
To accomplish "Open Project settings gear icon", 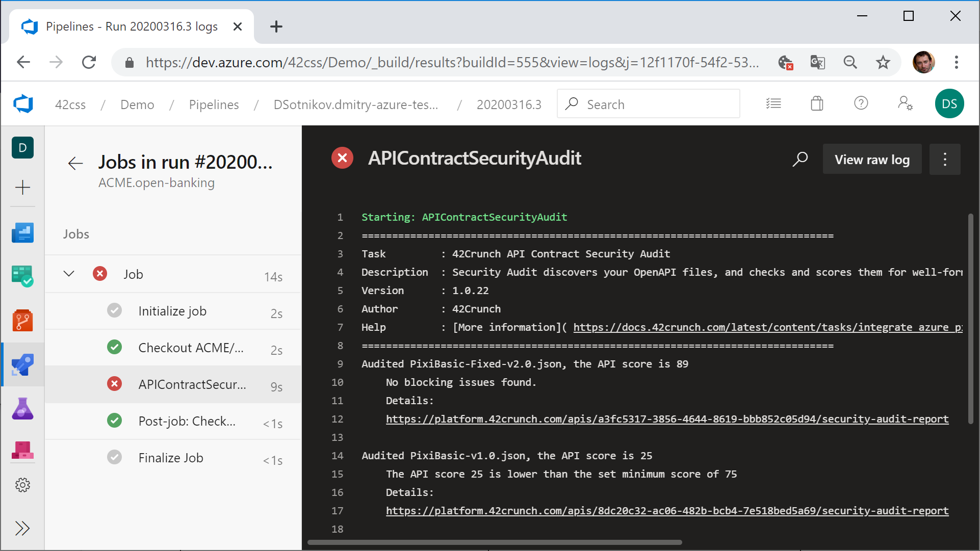I will [x=22, y=485].
